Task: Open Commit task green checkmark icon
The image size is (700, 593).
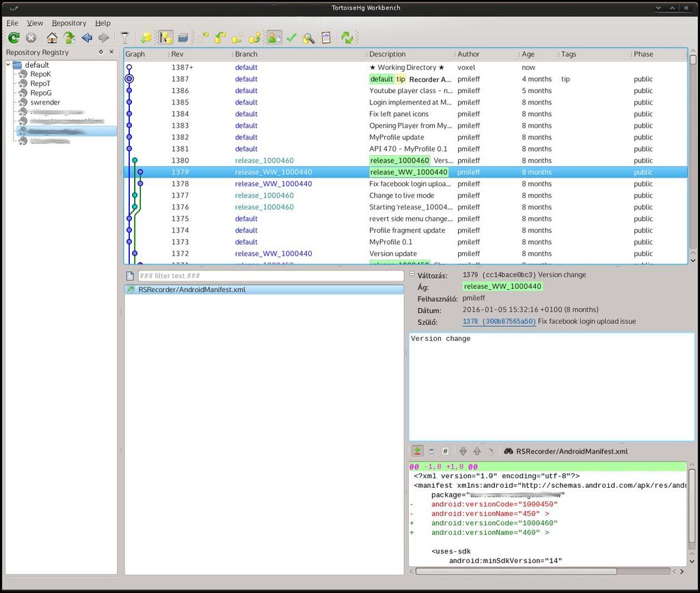Action: 291,38
